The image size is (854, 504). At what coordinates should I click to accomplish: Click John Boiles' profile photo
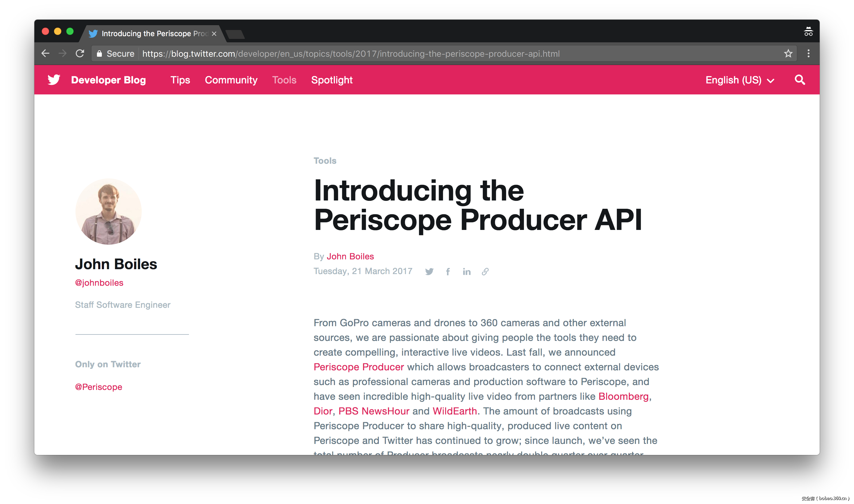click(108, 211)
